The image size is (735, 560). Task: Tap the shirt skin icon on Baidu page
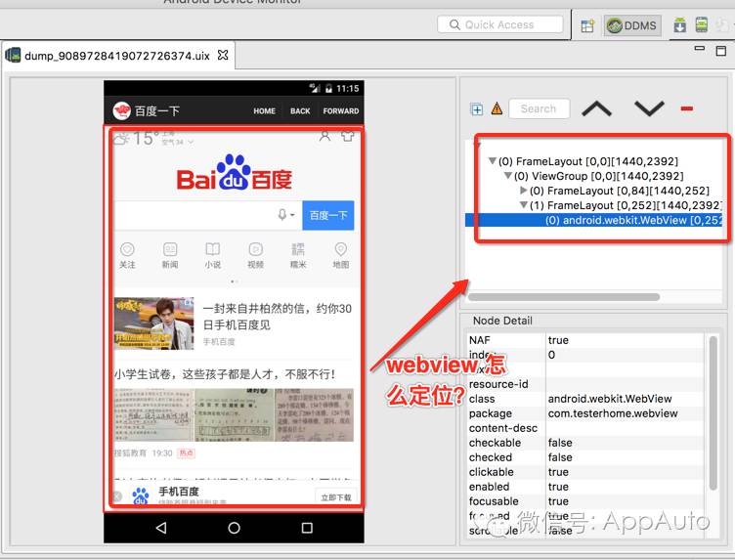pyautogui.click(x=347, y=137)
